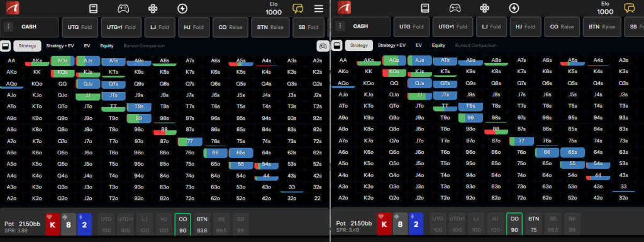Screen dimensions: 644x242
Task: Click the fan-shaped analyze icon in left panel
Action: coord(153,8)
